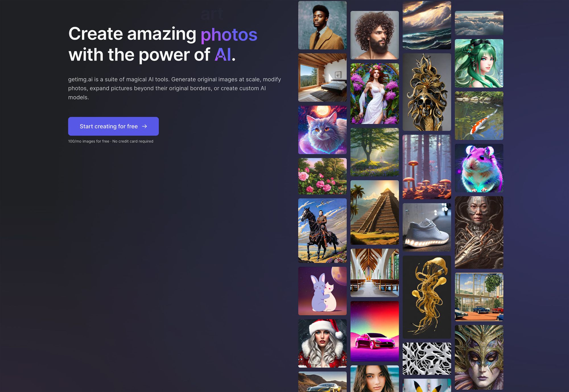
Task: Select the koi fish pond image
Action: point(479,115)
